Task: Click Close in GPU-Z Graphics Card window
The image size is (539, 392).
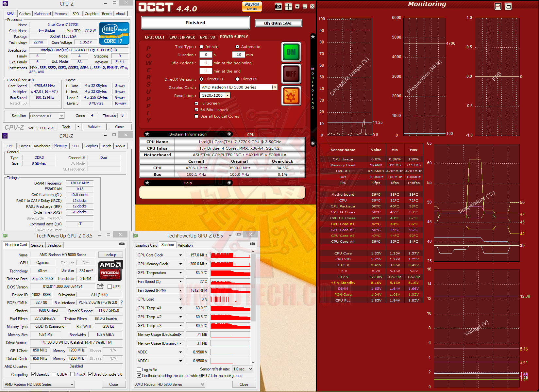Action: pos(113,384)
